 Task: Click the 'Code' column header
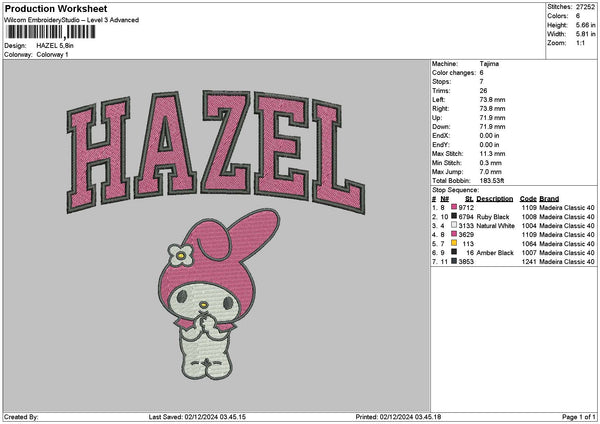pyautogui.click(x=528, y=199)
